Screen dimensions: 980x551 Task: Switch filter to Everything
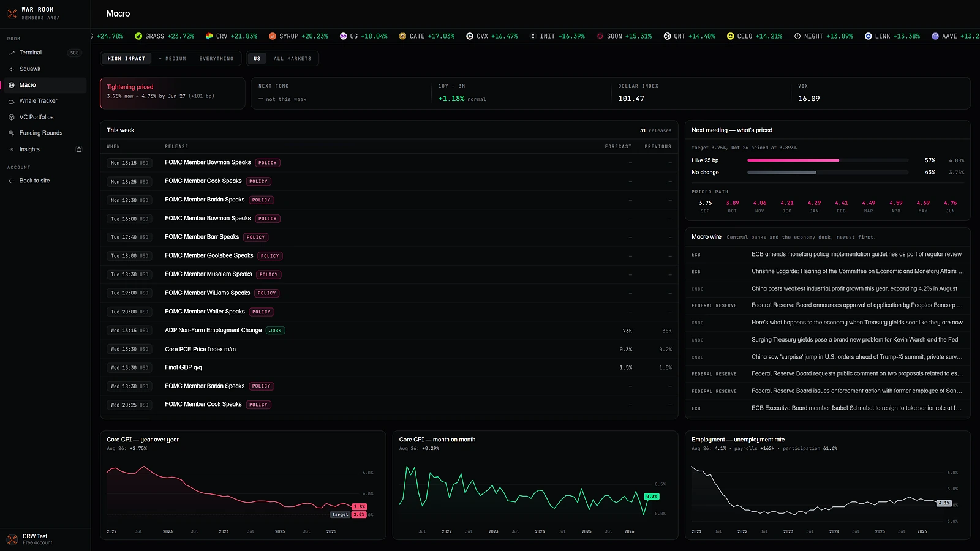216,59
